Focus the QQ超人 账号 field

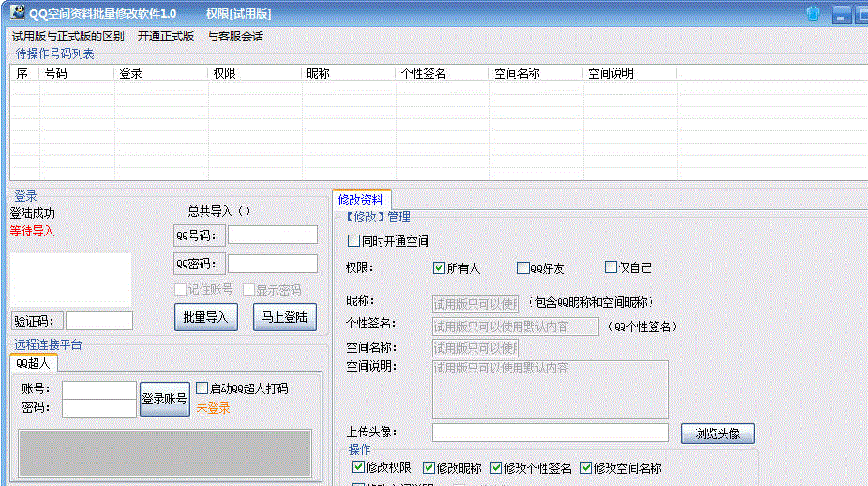[x=99, y=389]
